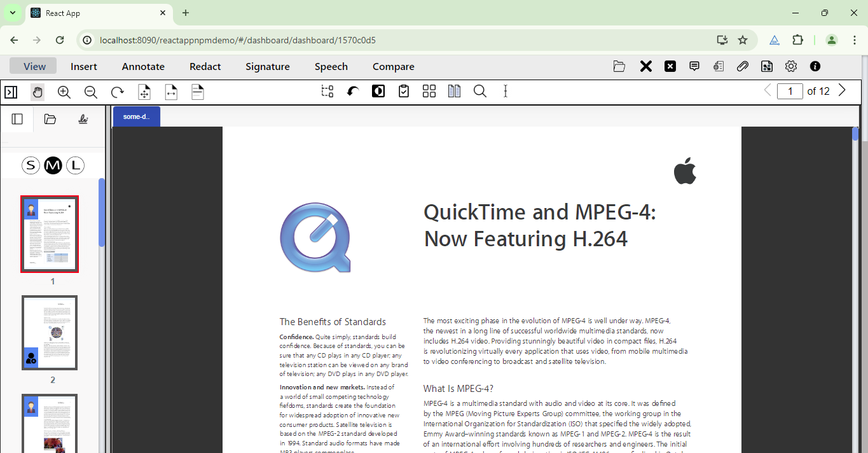The image size is (868, 453).
Task: Open the Redact menu tab
Action: [205, 66]
